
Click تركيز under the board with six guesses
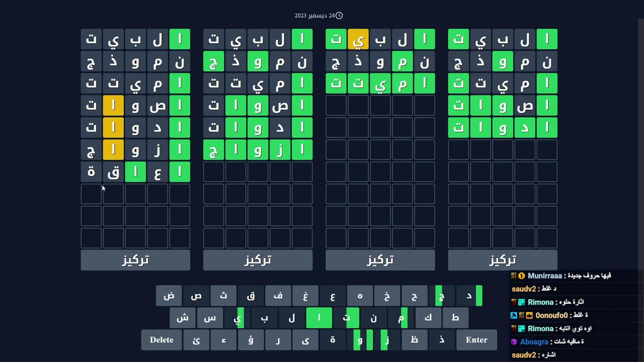click(x=258, y=260)
